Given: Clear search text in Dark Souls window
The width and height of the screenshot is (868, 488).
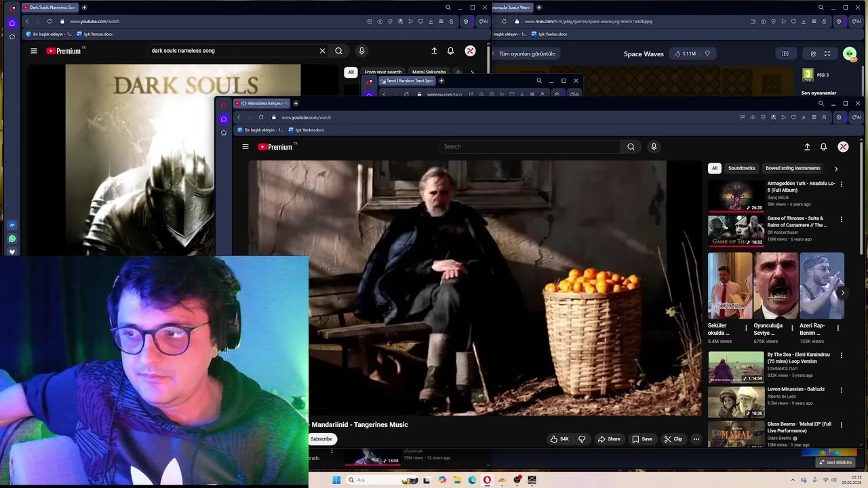Looking at the screenshot, I should point(322,51).
